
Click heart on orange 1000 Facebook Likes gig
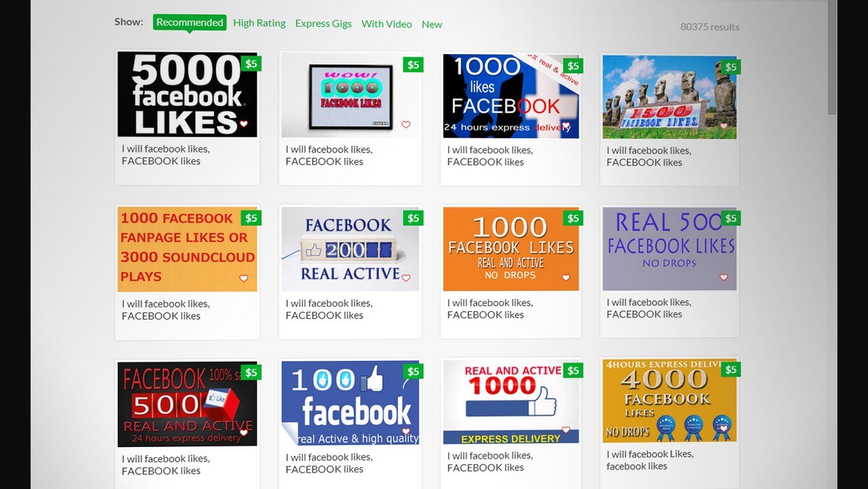tap(566, 278)
